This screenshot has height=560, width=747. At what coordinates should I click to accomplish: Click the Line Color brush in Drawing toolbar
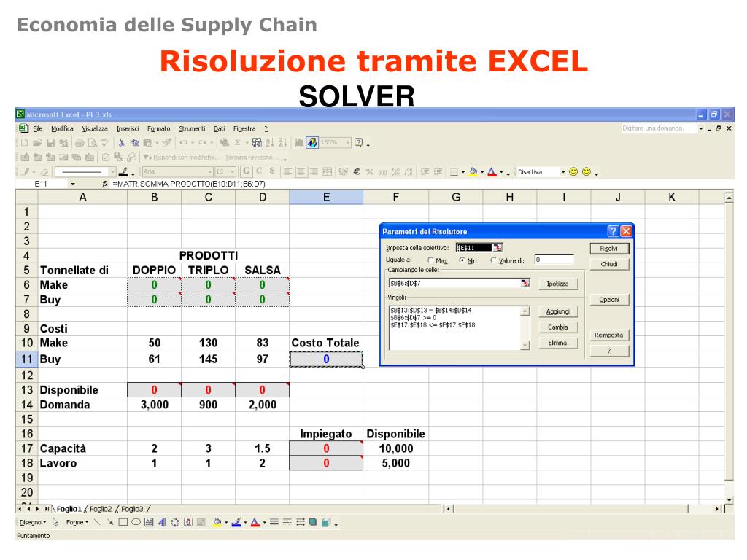(236, 522)
